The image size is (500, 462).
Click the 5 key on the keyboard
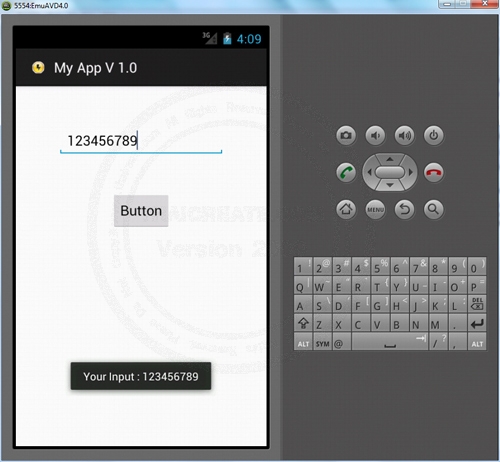click(380, 266)
